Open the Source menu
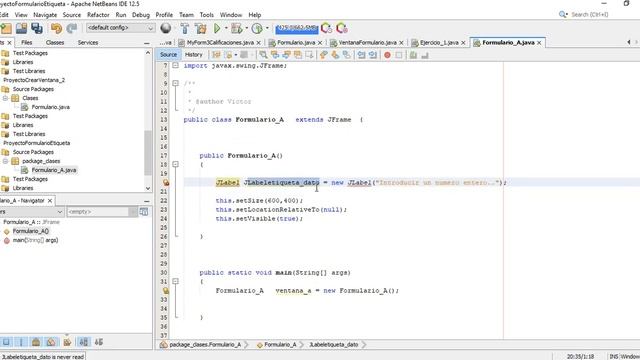The height and width of the screenshot is (360, 640). [x=71, y=15]
